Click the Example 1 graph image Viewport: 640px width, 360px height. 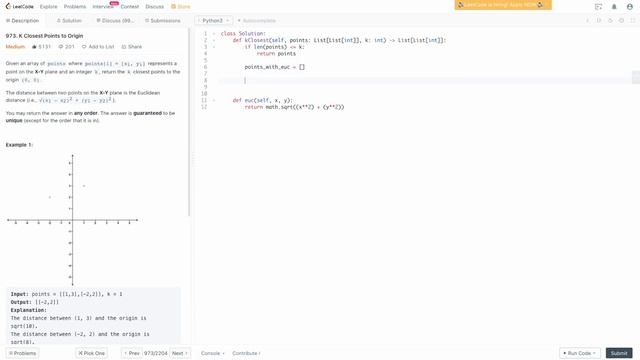[73, 220]
